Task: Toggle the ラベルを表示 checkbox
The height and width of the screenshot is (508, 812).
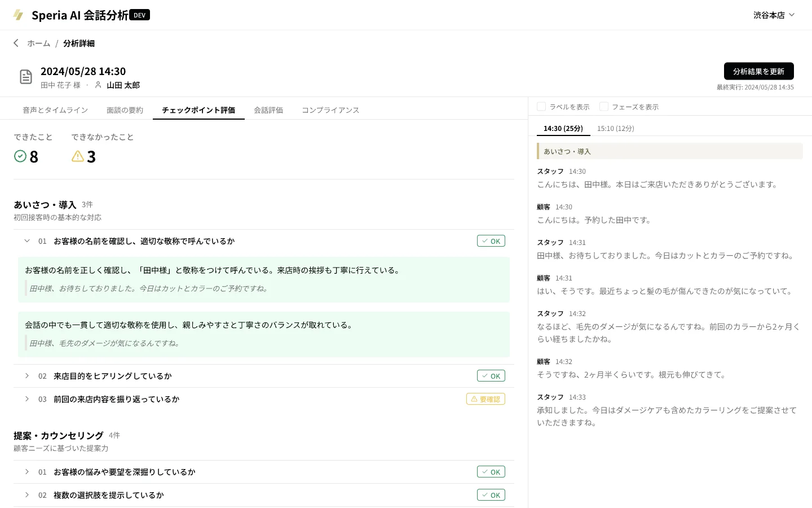Action: (541, 107)
